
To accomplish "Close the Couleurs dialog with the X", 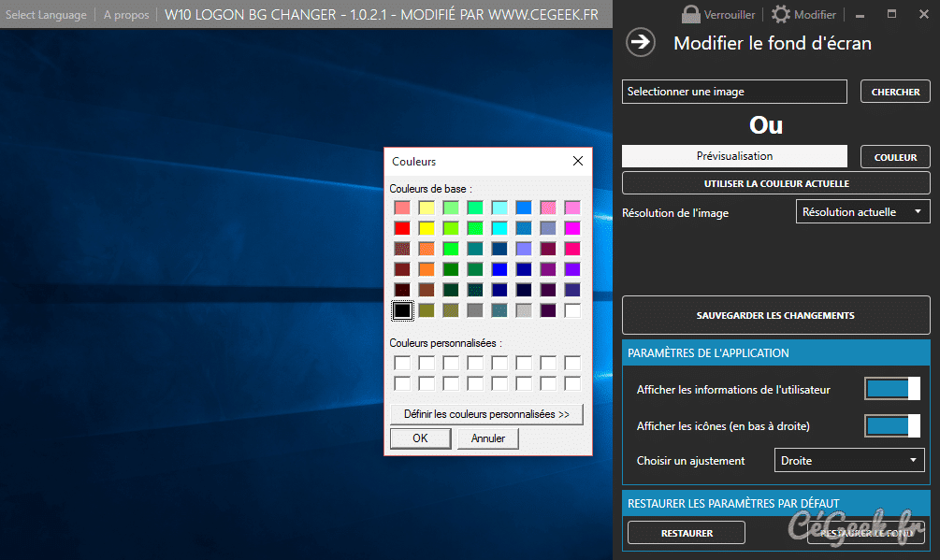I will point(578,161).
